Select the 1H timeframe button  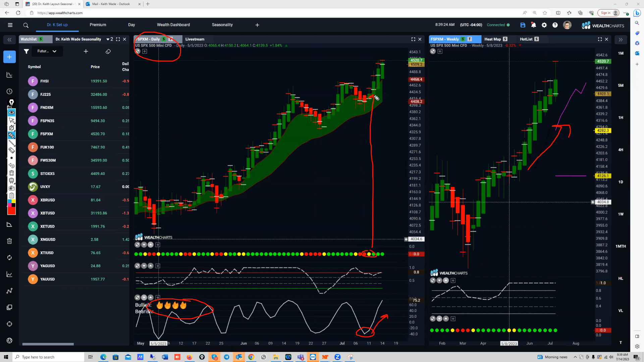(x=621, y=118)
